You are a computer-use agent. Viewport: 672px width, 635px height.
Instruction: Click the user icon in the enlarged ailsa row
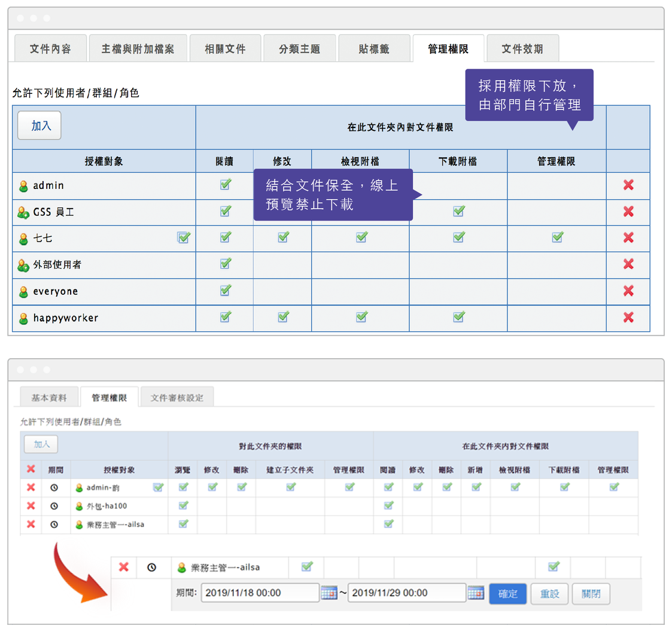click(182, 568)
